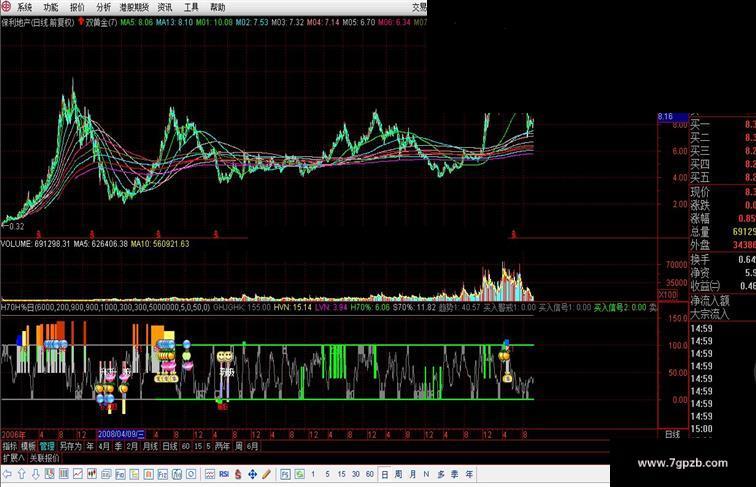Open the 工具 menu
This screenshot has width=756, height=487.
[x=191, y=7]
